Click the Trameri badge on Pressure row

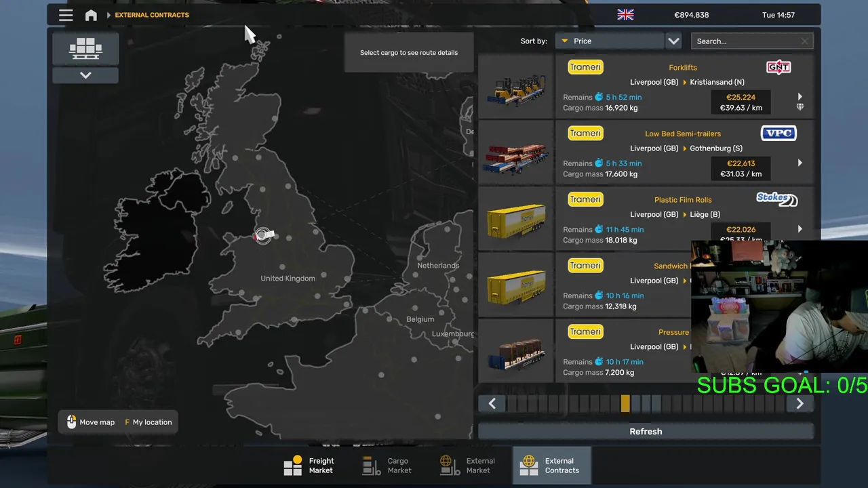pyautogui.click(x=585, y=331)
